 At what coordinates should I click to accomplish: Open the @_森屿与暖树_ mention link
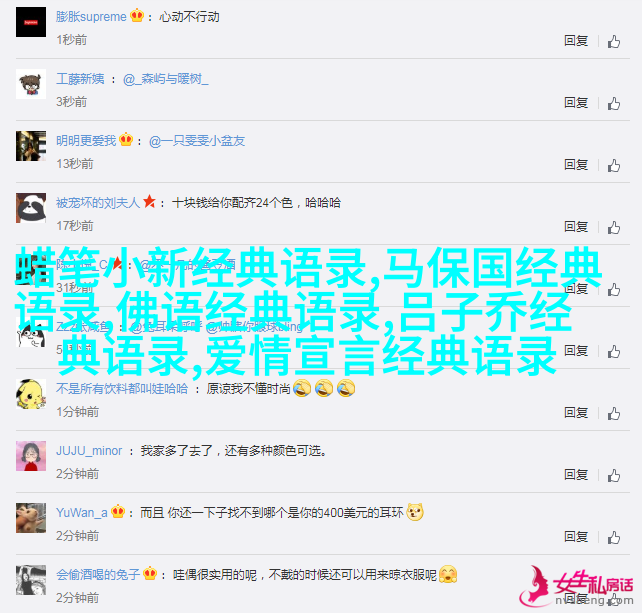coord(165,79)
